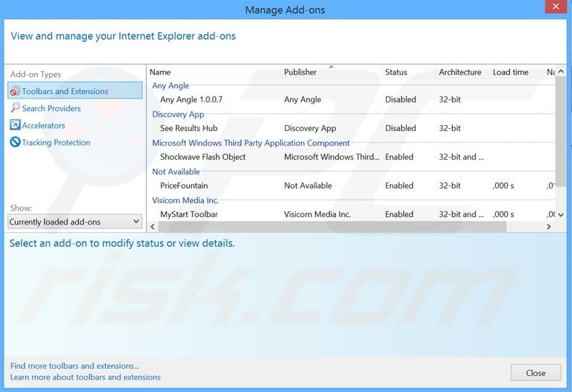This screenshot has height=392, width=572.
Task: Click the Discovery App group header
Action: tap(178, 114)
